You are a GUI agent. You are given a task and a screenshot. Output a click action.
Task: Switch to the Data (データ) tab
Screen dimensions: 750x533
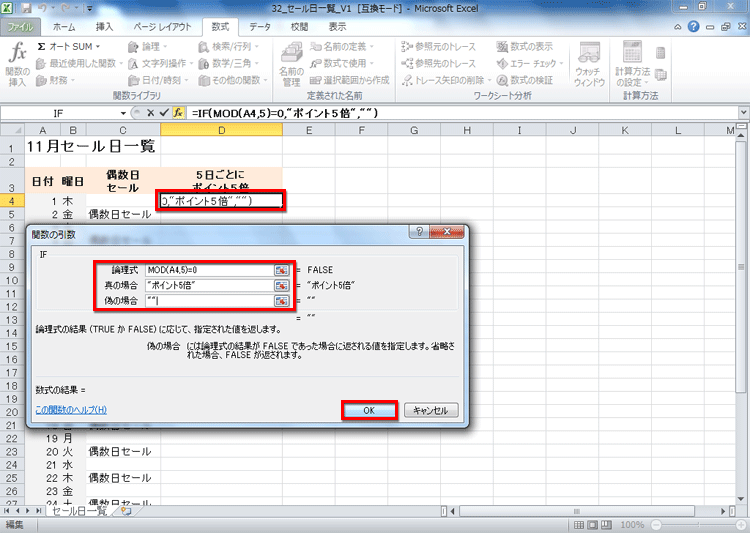(260, 27)
